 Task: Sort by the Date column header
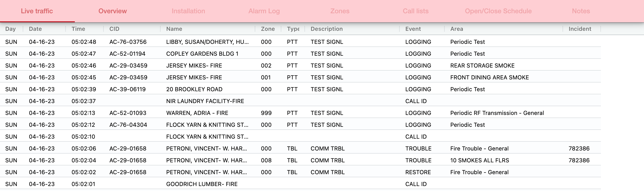click(x=35, y=29)
